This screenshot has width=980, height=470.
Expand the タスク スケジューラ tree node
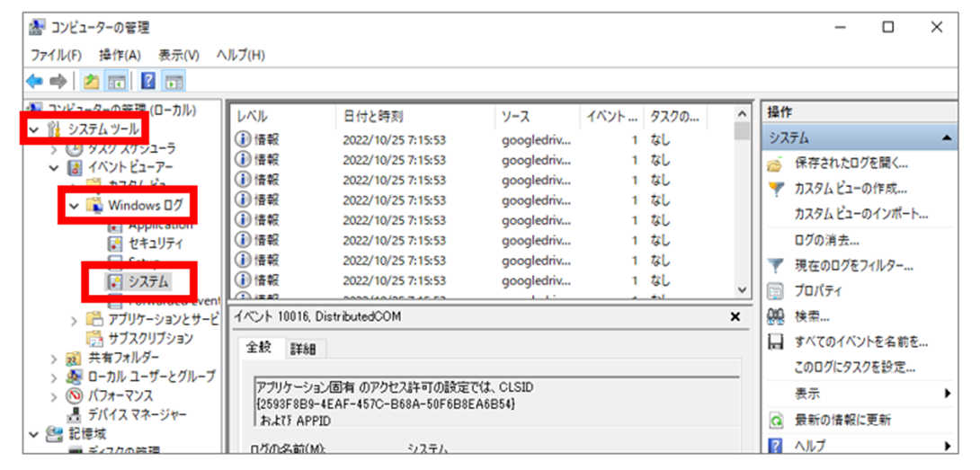point(54,149)
